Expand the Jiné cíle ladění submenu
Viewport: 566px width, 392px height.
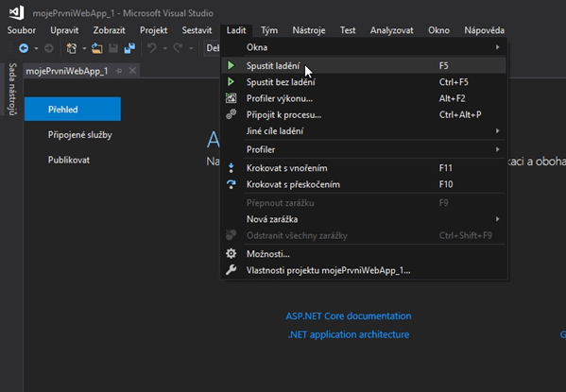click(x=497, y=130)
